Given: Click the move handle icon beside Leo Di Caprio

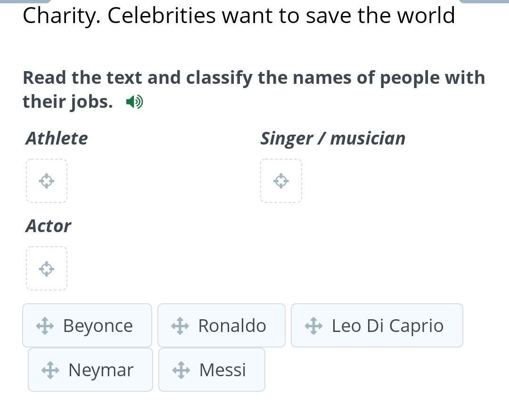Looking at the screenshot, I should [x=313, y=326].
